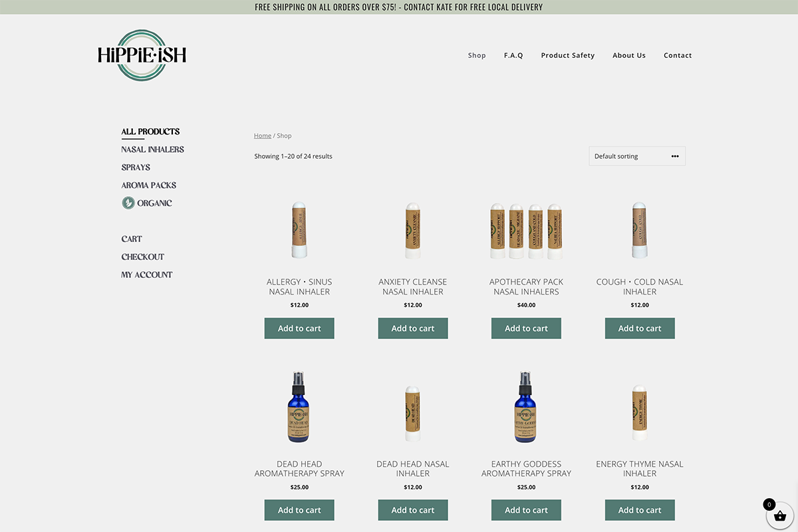Click the Hippie-ish logo
This screenshot has height=532, width=798.
point(142,55)
